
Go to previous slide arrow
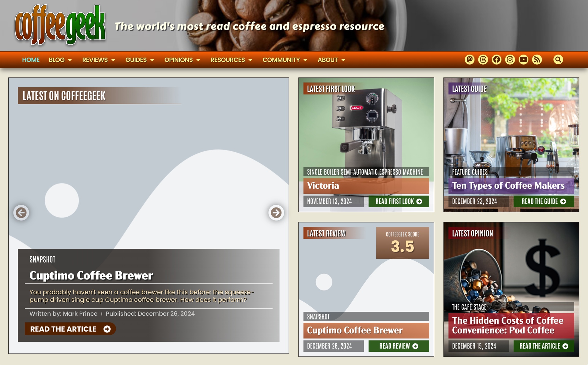point(21,212)
